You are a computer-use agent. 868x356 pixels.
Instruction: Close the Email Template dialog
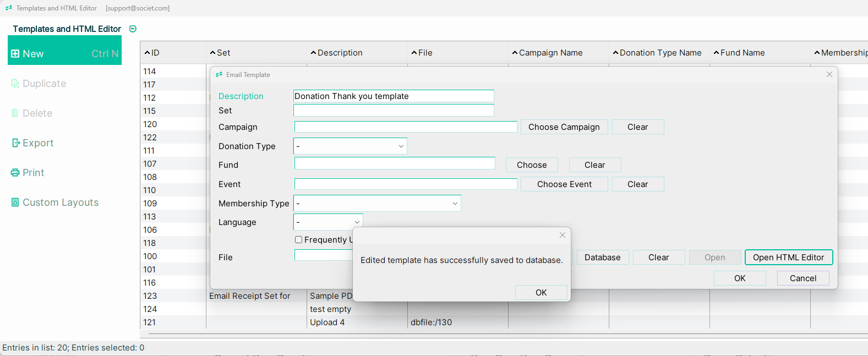[829, 74]
